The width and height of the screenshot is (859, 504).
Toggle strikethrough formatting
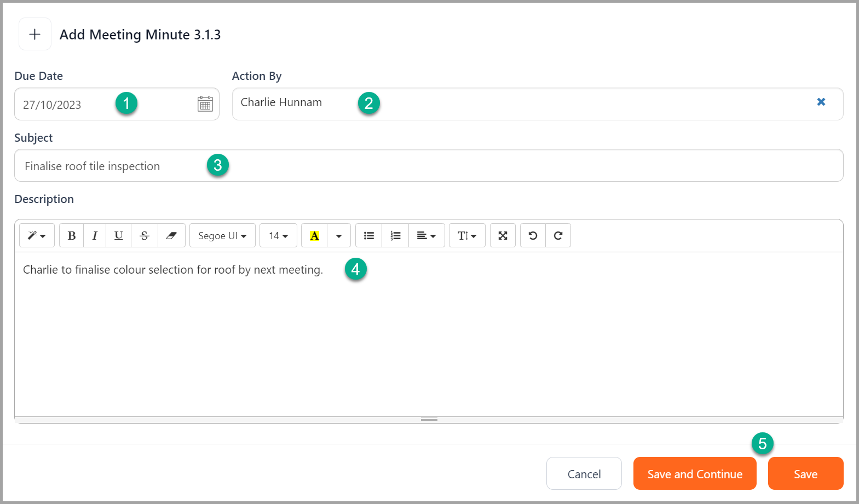point(145,235)
